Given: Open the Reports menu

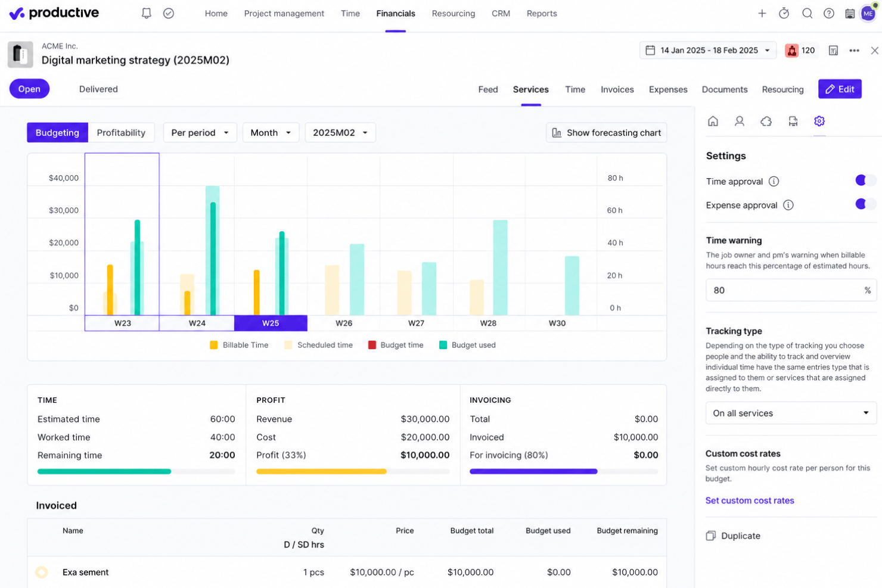Looking at the screenshot, I should click(542, 13).
